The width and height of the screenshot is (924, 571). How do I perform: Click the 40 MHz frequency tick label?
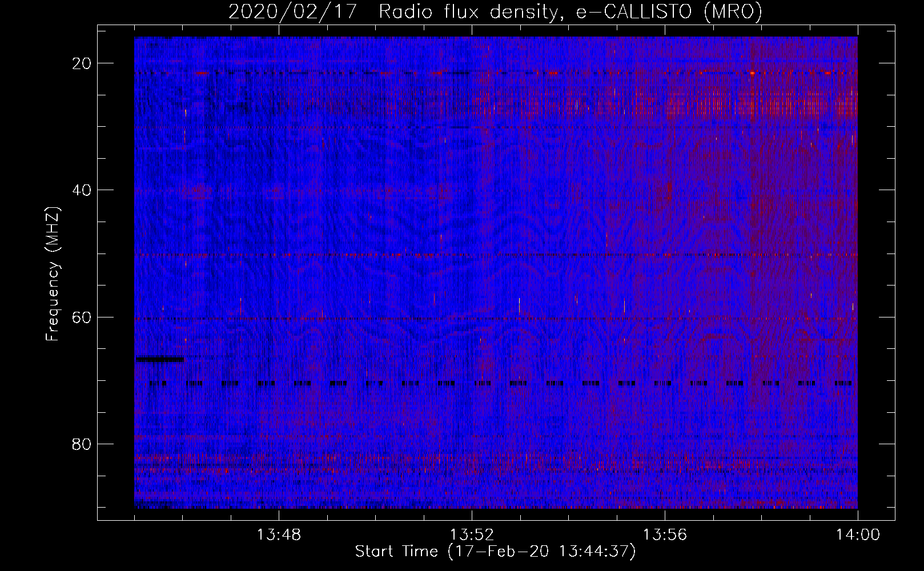click(x=82, y=190)
